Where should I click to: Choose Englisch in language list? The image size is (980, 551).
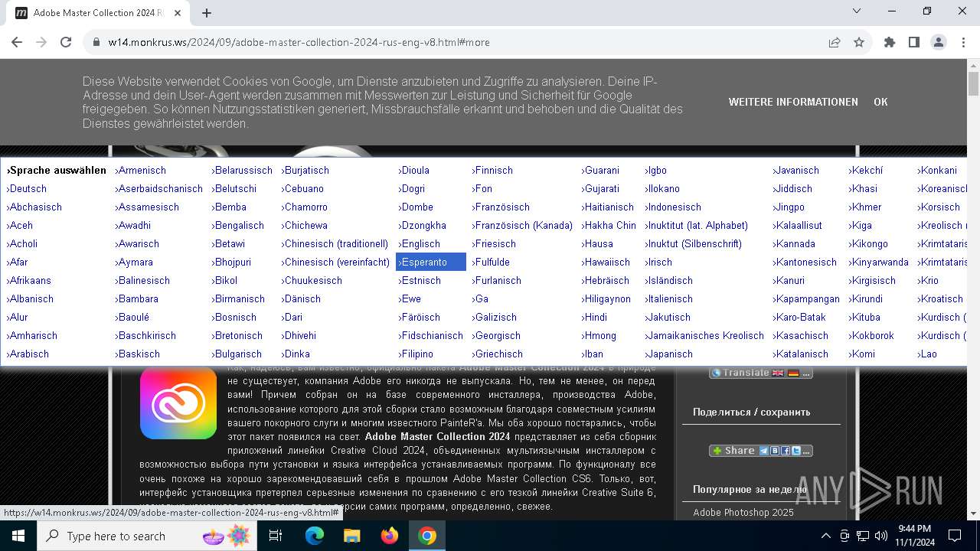(x=420, y=243)
